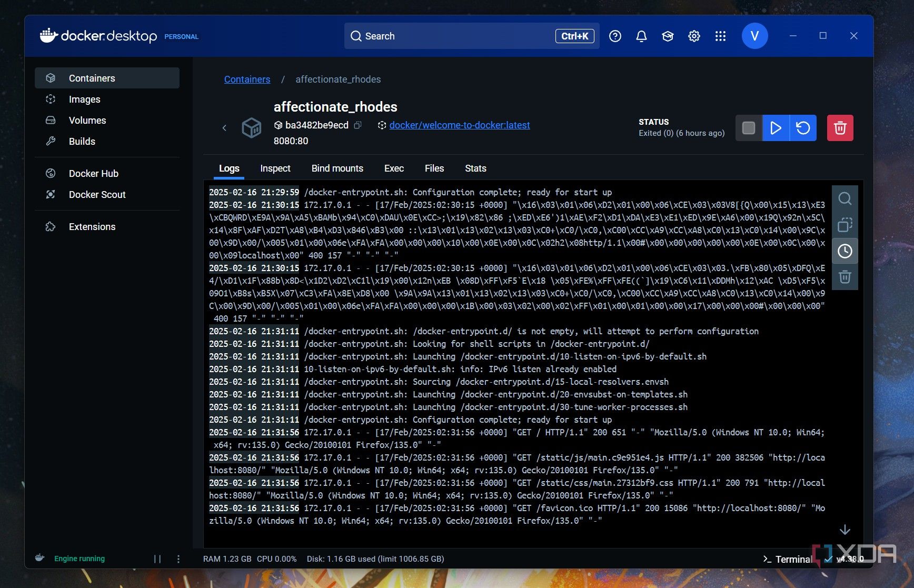Open the account menu via the V avatar
The image size is (914, 588).
point(754,36)
